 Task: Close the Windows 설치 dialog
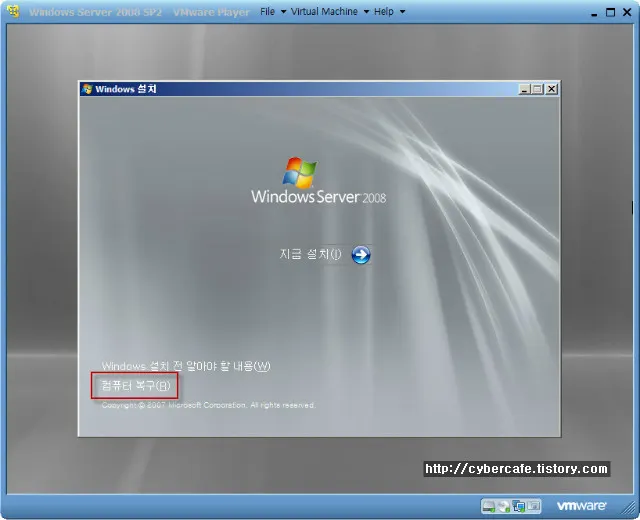point(551,89)
